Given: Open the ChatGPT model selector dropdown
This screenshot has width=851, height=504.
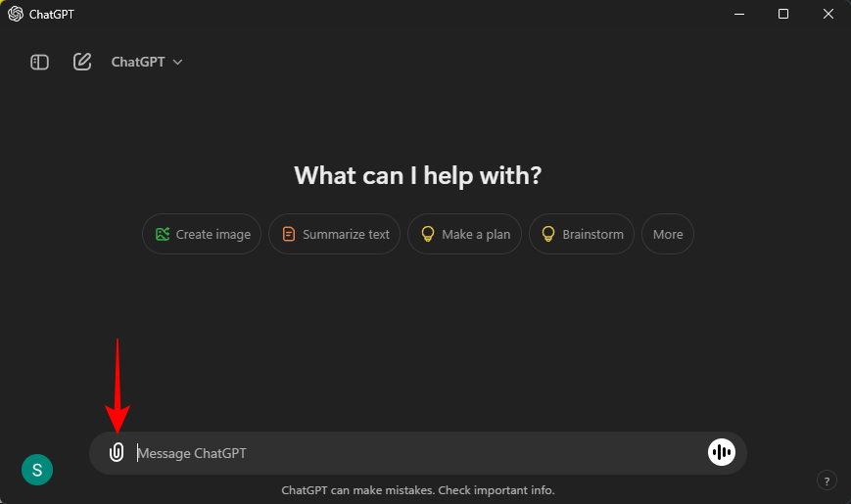Looking at the screenshot, I should click(147, 62).
